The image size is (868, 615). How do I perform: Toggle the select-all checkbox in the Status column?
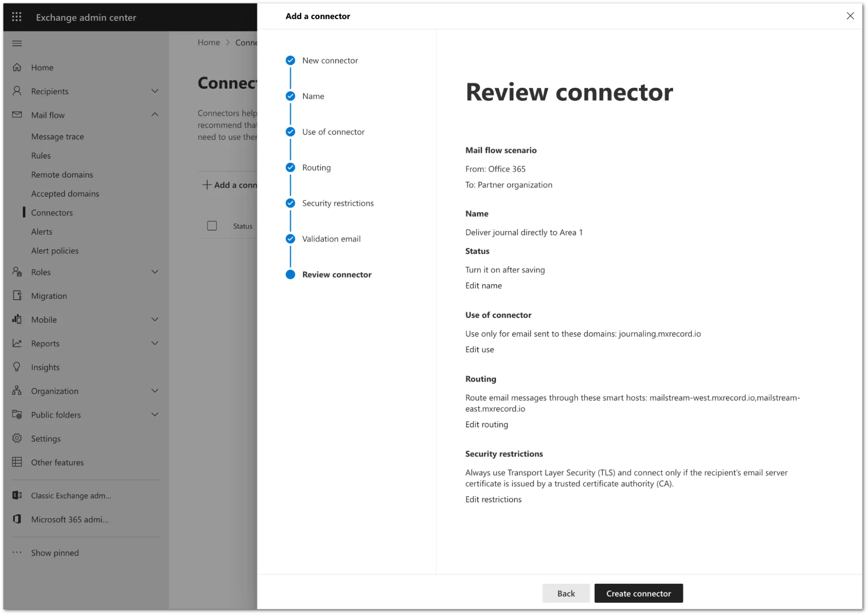pyautogui.click(x=212, y=226)
